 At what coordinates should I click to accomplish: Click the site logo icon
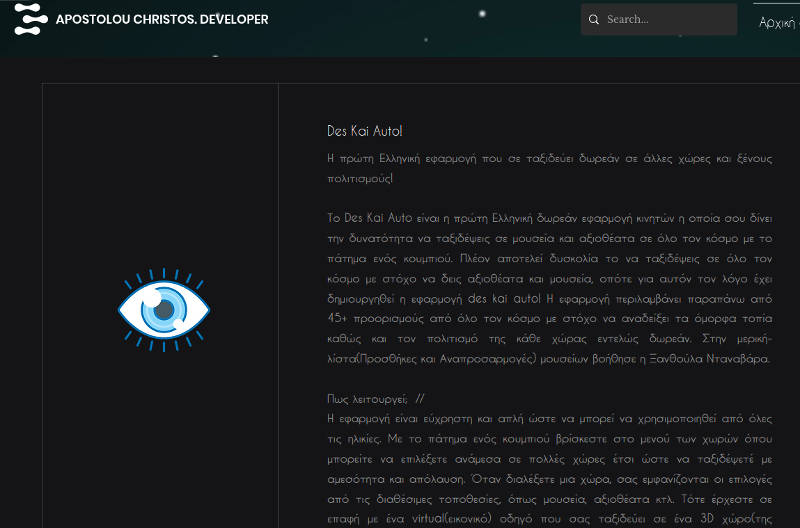coord(31,19)
